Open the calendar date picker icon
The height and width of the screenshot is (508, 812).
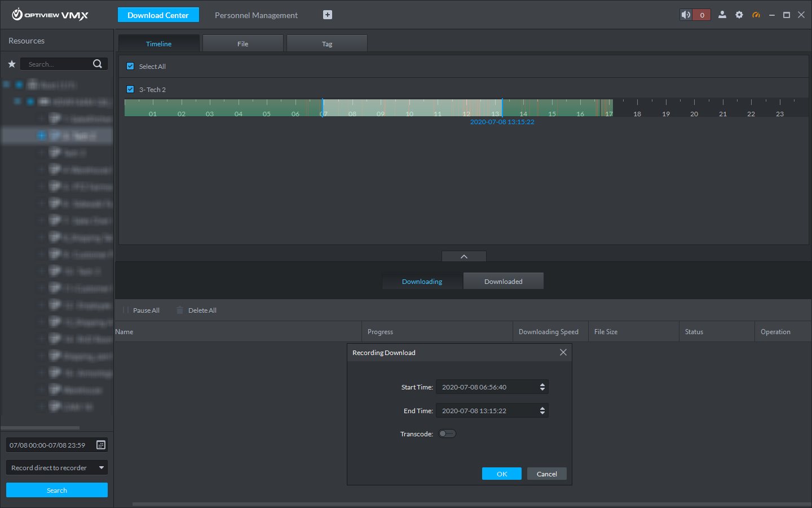[x=100, y=445]
